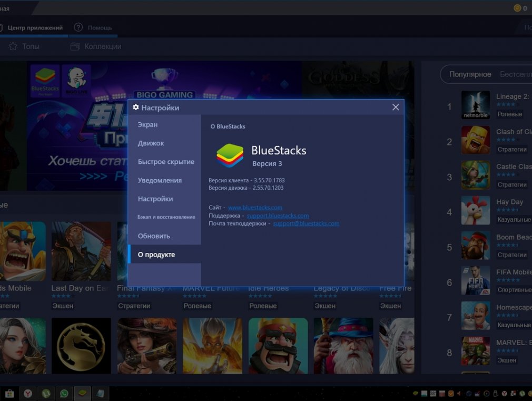Click the Помощь question mark icon
Viewport: 532px width, 401px height.
(78, 27)
